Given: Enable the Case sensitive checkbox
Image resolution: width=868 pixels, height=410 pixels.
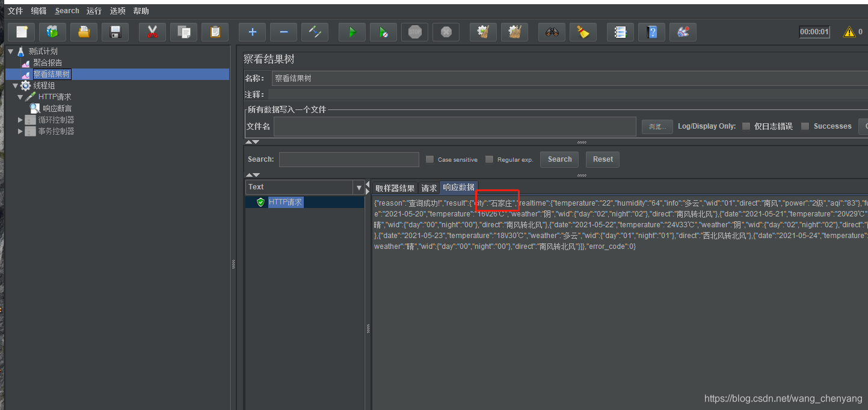Looking at the screenshot, I should click(x=429, y=159).
